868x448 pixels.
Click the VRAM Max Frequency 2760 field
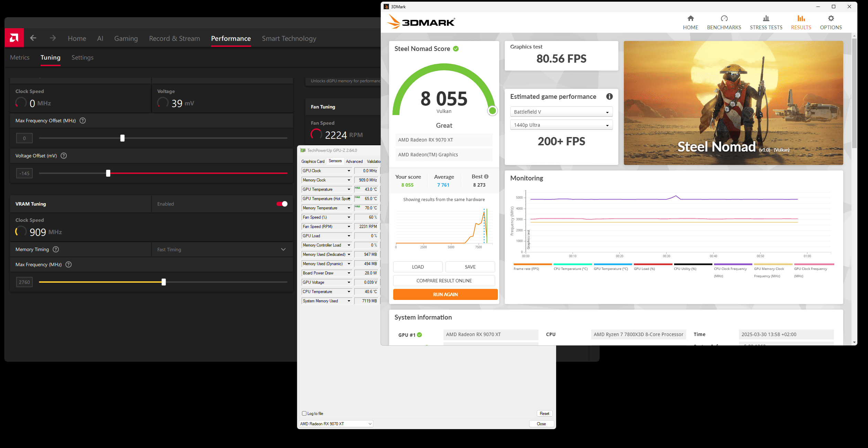24,282
